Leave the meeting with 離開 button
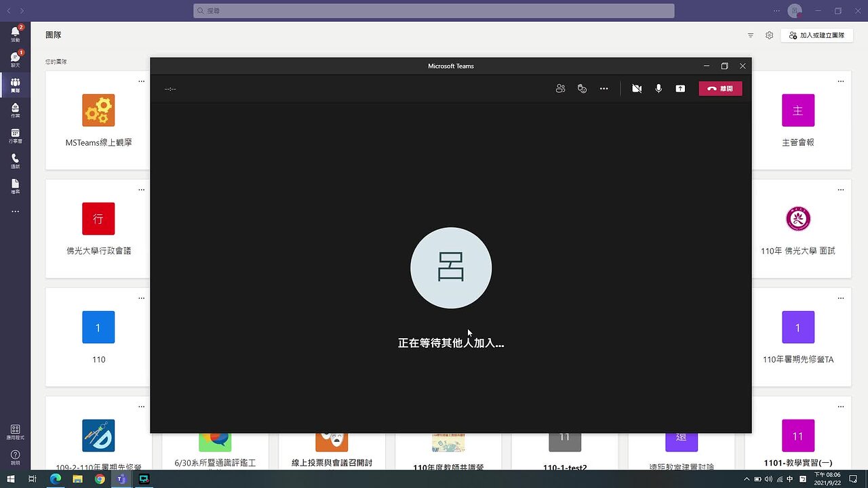868x488 pixels. (x=720, y=89)
